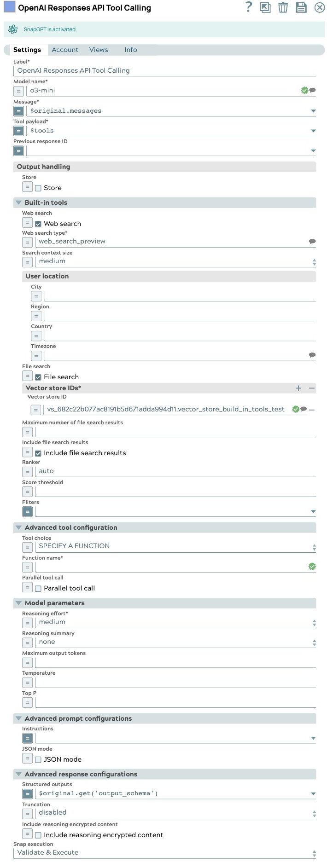327x868 pixels.
Task: Open the comment bubble beside Web search type
Action: (312, 241)
